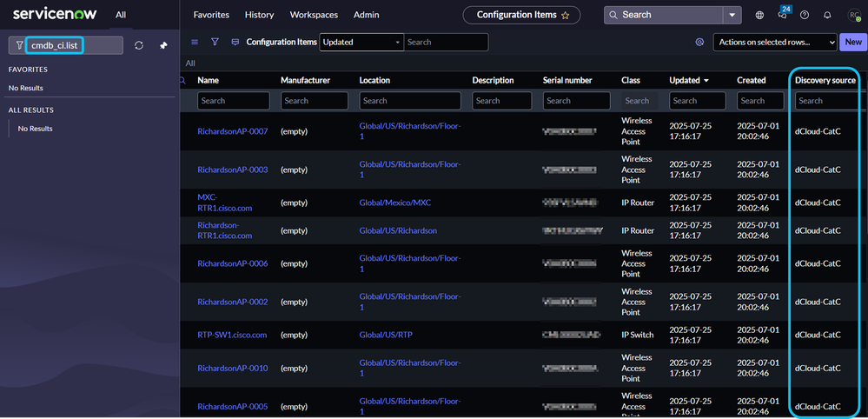Viewport: 868px width, 419px height.
Task: Open the RC user profile avatar
Action: pyautogui.click(x=852, y=15)
